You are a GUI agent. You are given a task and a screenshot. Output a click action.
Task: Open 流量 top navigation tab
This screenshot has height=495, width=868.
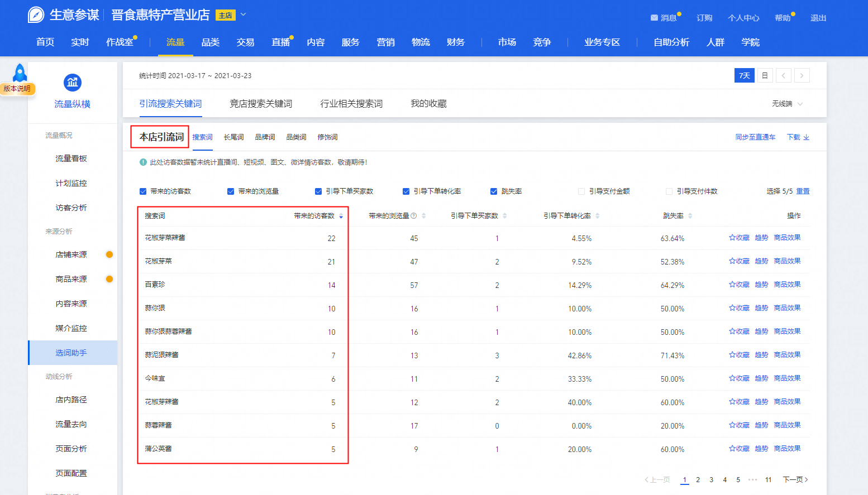175,42
